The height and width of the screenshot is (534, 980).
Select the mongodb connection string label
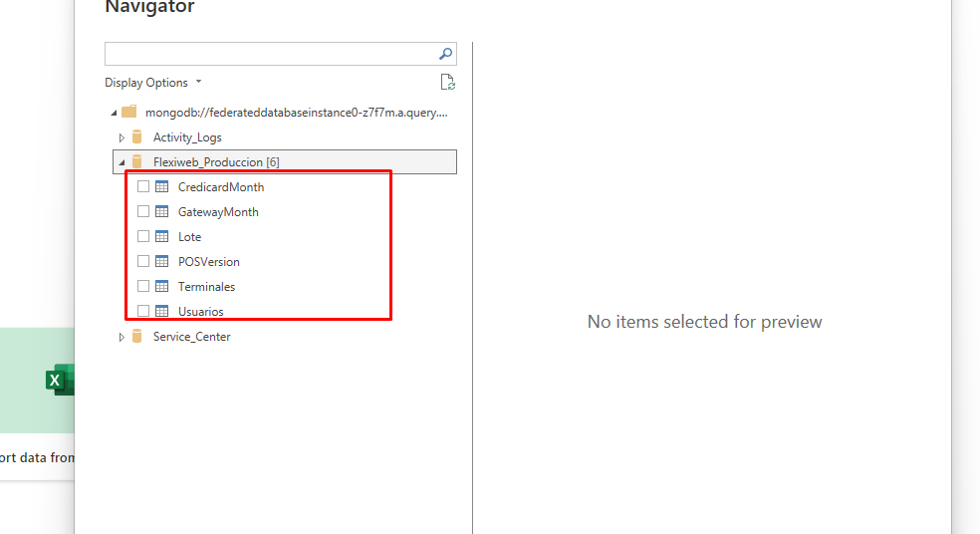point(296,113)
